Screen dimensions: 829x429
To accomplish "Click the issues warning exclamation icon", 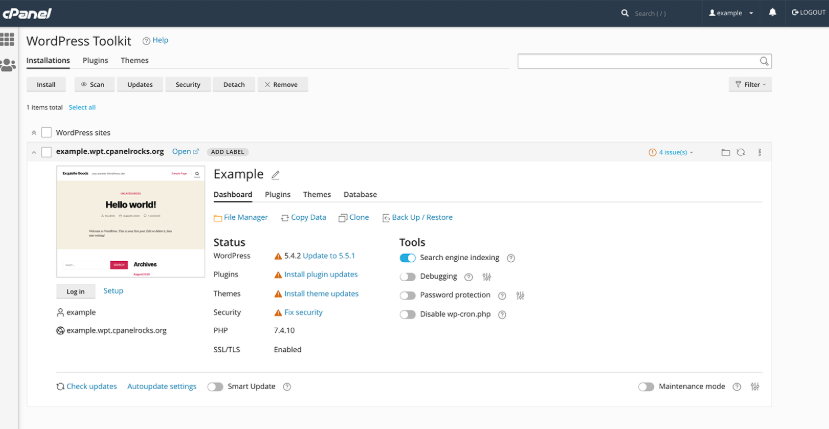I will (x=652, y=152).
